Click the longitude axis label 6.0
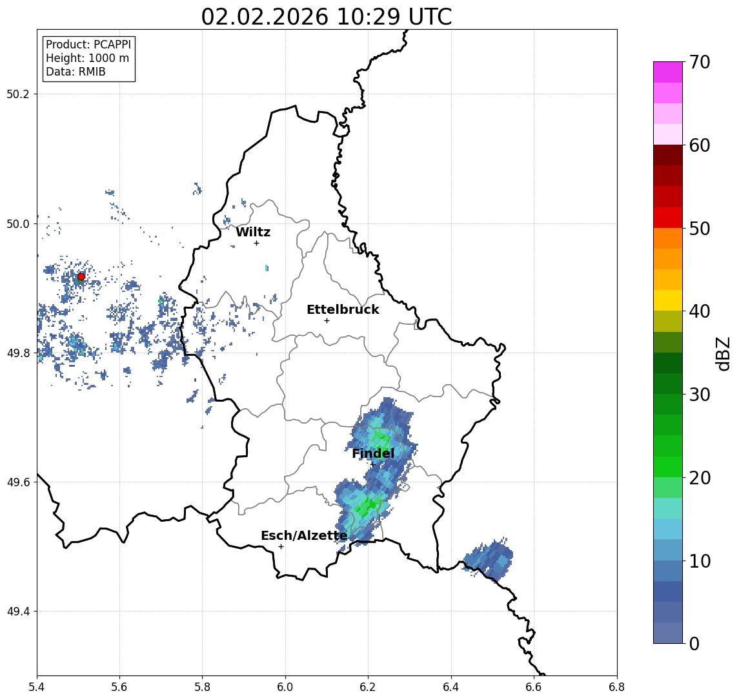Image resolution: width=739 pixels, height=700 pixels. coord(285,687)
